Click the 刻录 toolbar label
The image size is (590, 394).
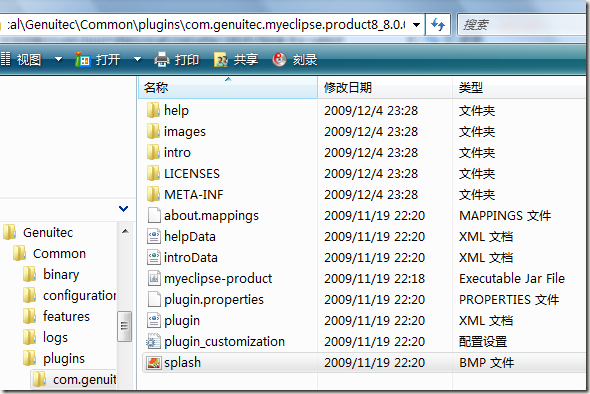(x=305, y=60)
